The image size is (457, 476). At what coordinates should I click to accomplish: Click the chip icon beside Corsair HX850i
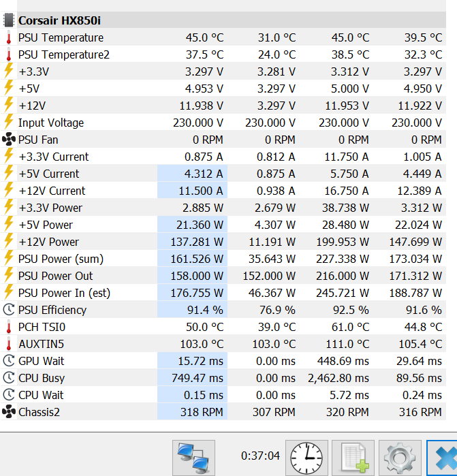pyautogui.click(x=9, y=20)
